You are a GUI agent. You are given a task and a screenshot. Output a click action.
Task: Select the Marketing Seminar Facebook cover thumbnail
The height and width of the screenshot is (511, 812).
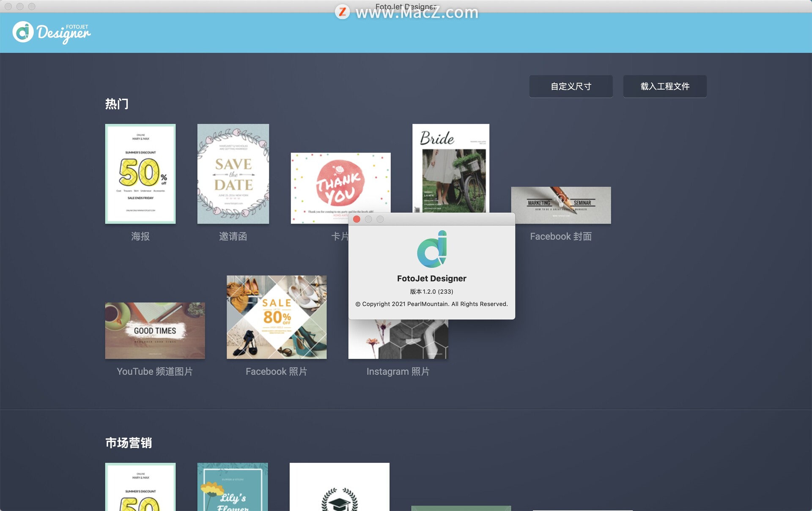561,205
